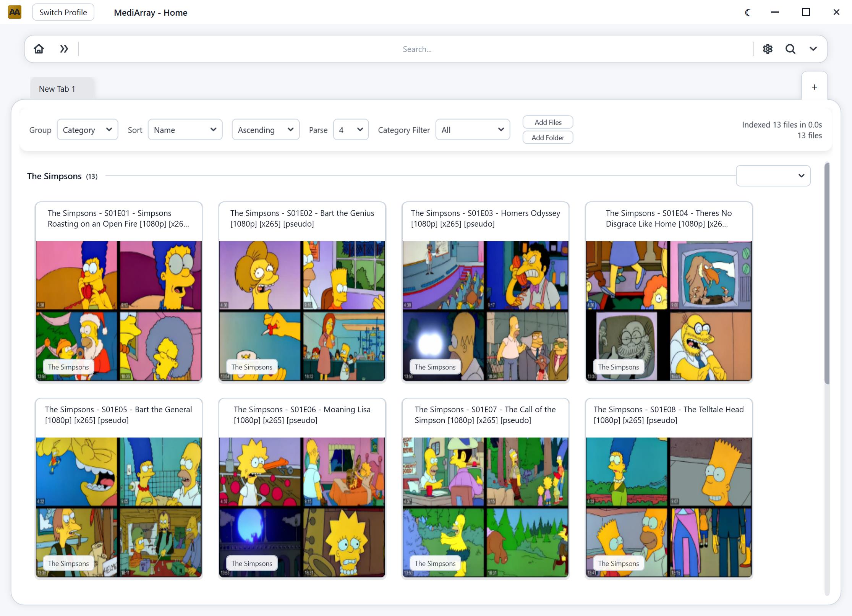Open the Group Category dropdown
Image resolution: width=852 pixels, height=616 pixels.
pos(87,130)
